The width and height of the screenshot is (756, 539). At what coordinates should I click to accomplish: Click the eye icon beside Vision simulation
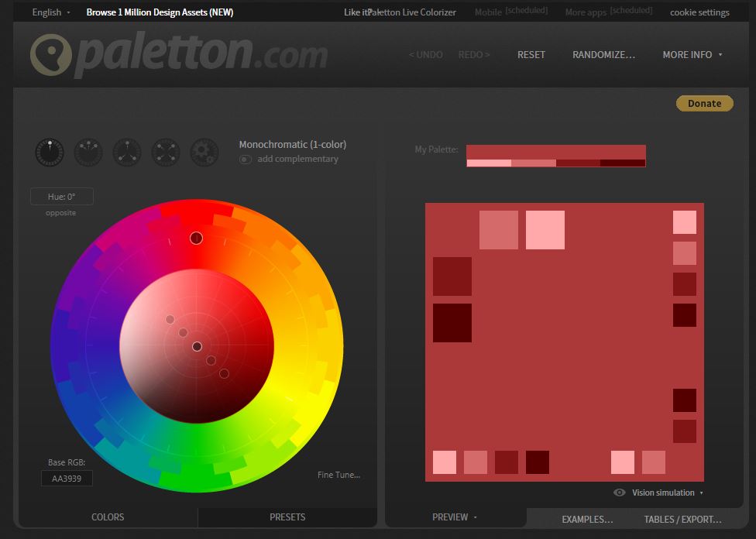tap(620, 493)
